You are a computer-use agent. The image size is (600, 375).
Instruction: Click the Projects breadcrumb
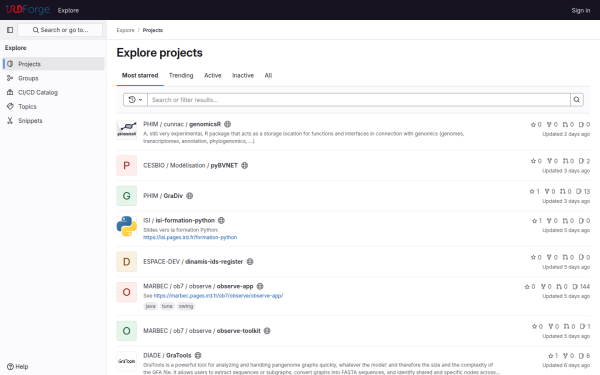[153, 30]
